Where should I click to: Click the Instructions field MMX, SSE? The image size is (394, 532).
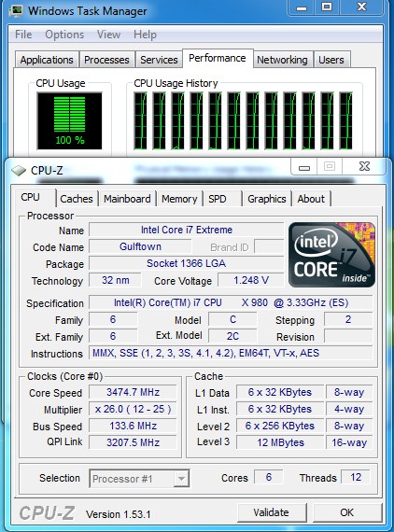232,353
